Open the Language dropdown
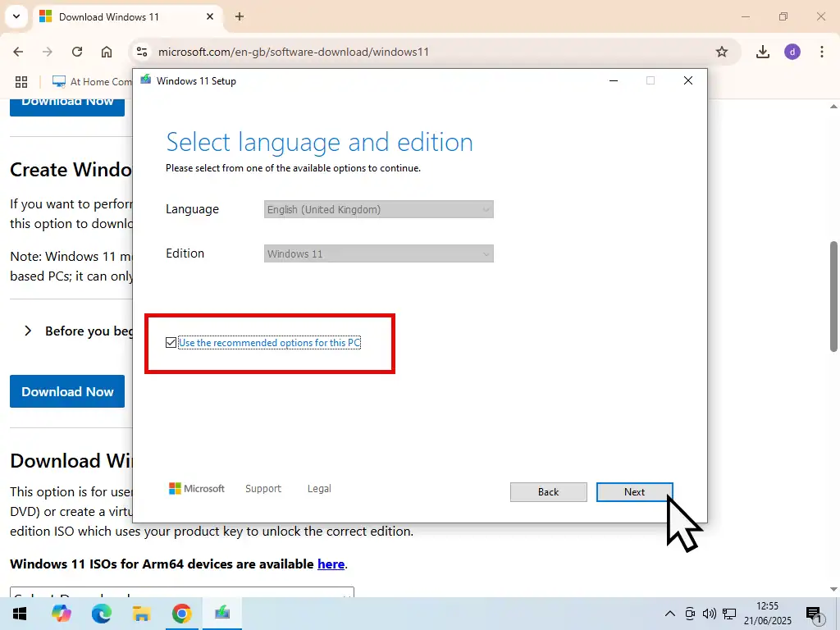Screen dimensions: 840x630 click(379, 210)
